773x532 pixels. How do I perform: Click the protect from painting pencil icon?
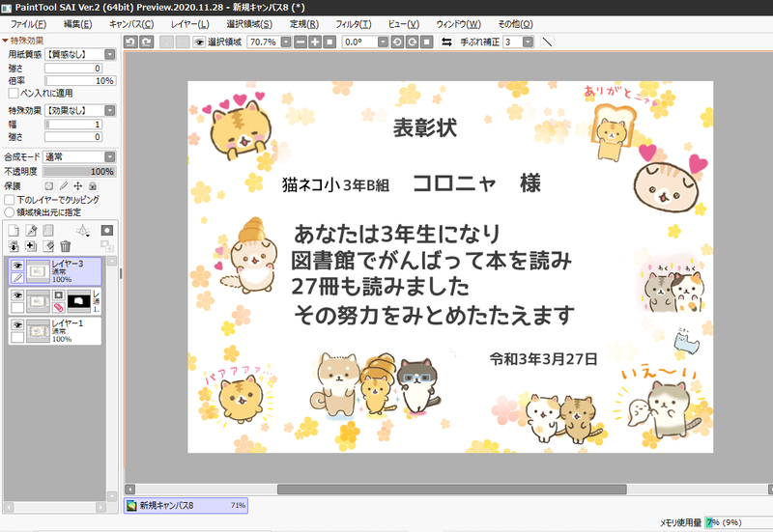(x=63, y=185)
